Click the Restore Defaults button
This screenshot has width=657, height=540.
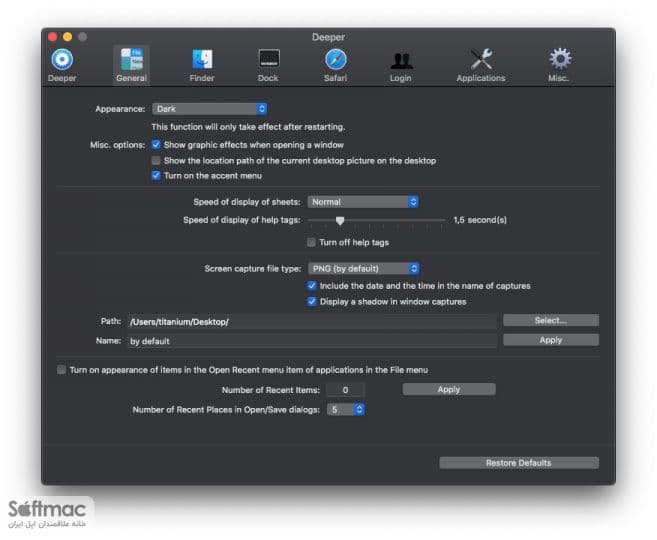(x=519, y=463)
